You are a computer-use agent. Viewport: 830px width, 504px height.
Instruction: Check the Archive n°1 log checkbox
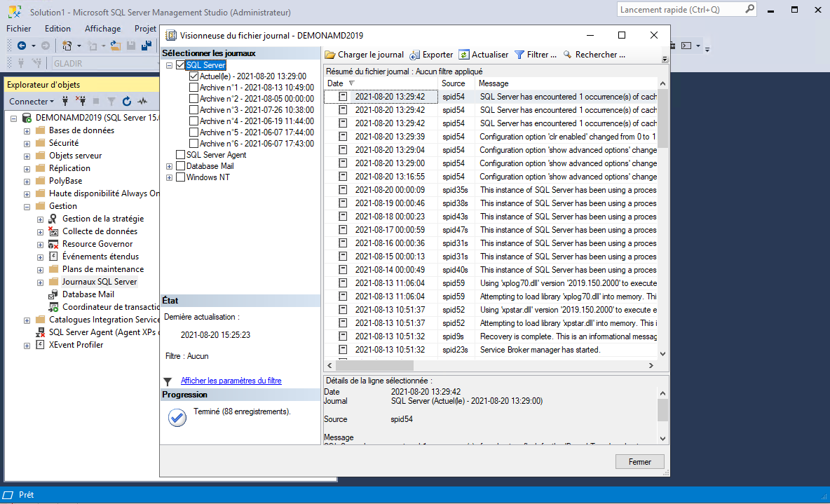click(x=193, y=88)
